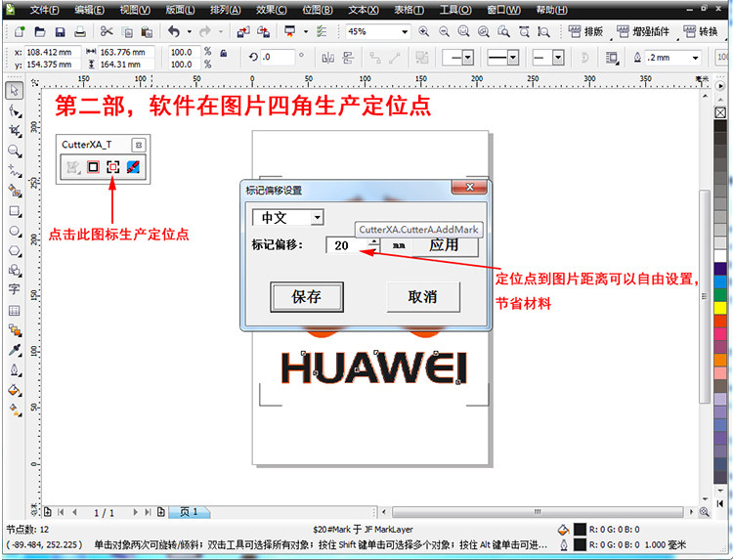The height and width of the screenshot is (560, 733).
Task: Expand the application launcher dropdown arrow
Action: point(306,32)
